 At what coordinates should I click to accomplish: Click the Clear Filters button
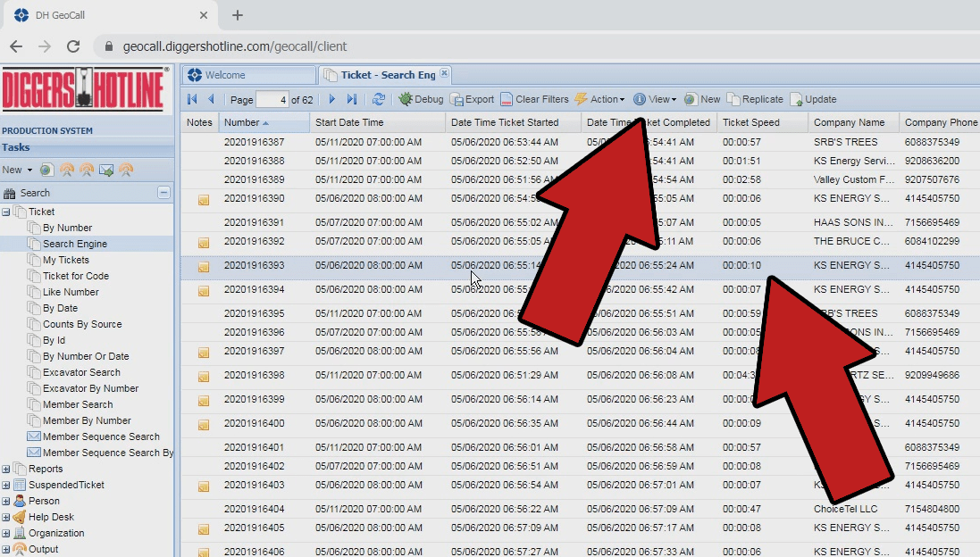click(535, 99)
